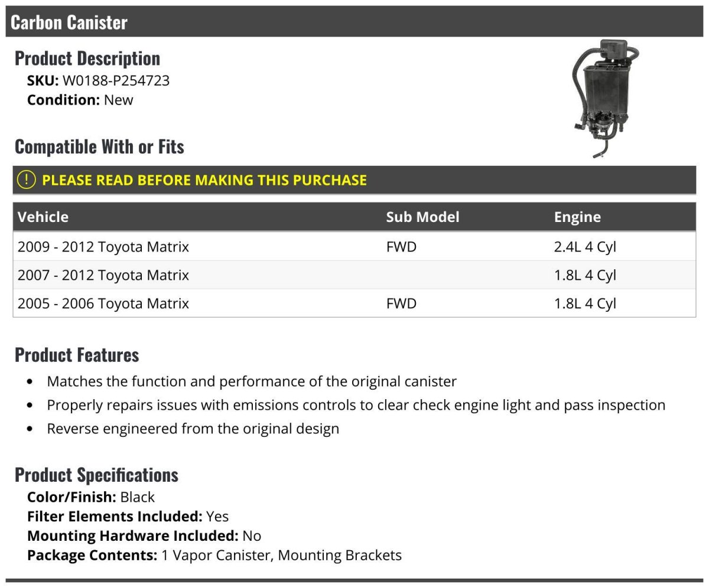This screenshot has width=709, height=588.
Task: Click the Product Features heading
Action: click(77, 354)
